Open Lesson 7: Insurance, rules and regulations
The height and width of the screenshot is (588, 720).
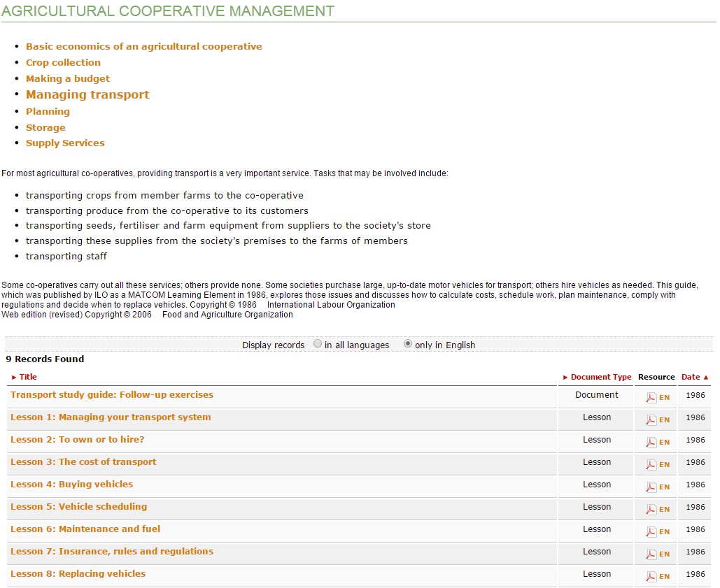[112, 551]
